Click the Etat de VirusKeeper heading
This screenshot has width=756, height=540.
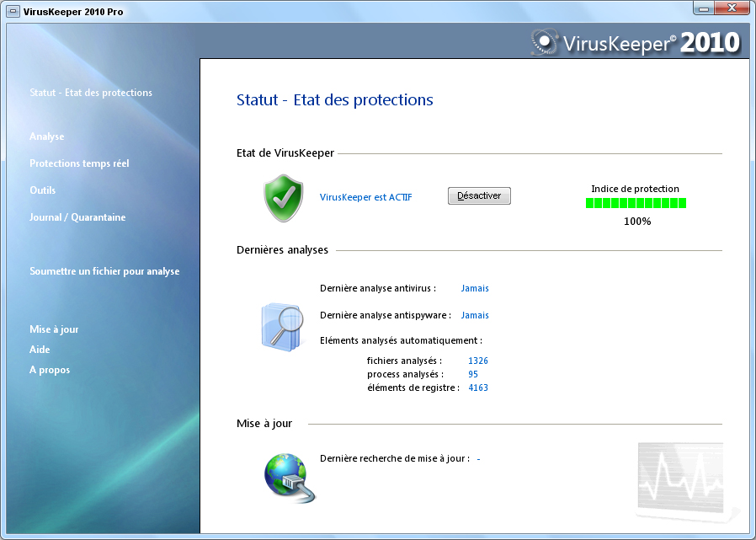tap(285, 153)
